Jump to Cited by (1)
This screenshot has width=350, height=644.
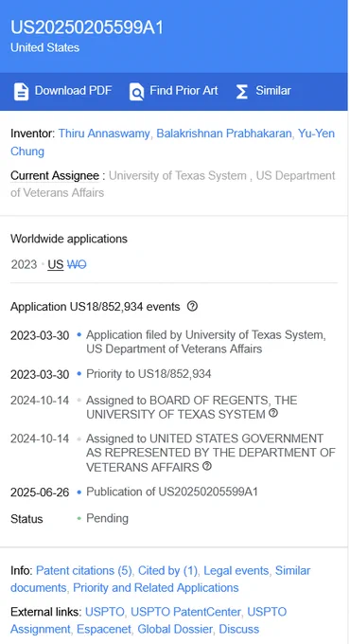pyautogui.click(x=167, y=570)
